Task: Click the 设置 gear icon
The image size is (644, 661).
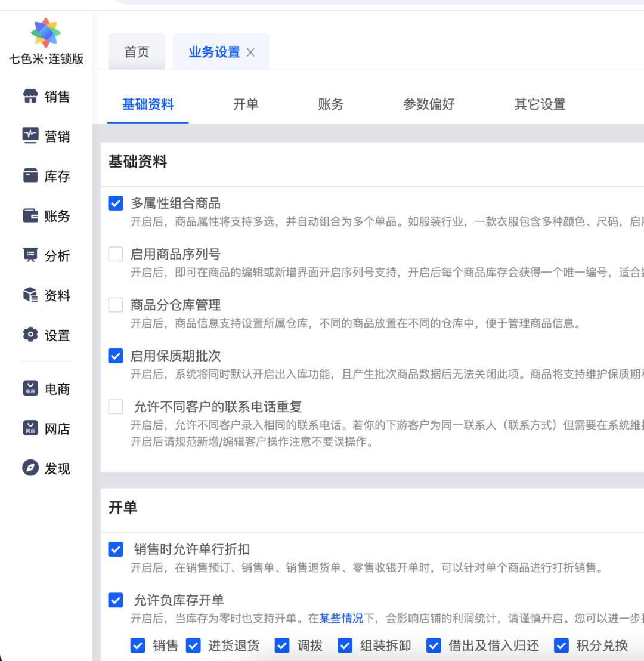Action: point(30,335)
